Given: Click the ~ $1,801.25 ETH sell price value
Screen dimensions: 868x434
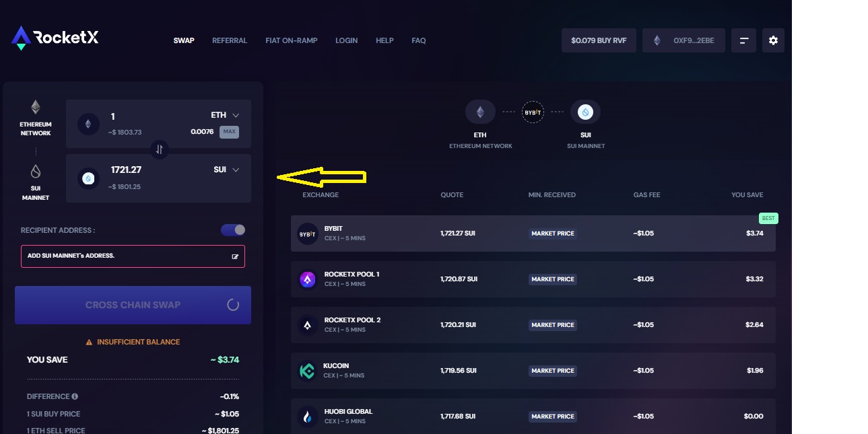Looking at the screenshot, I should (x=220, y=431).
